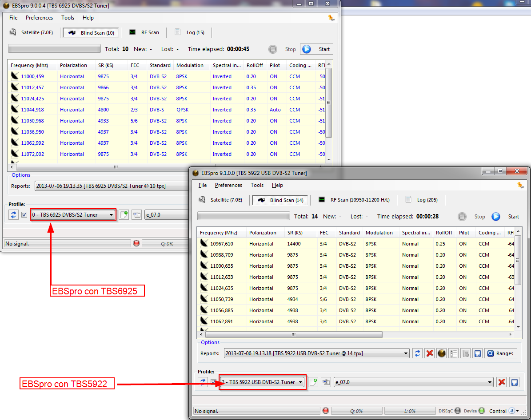Select the 11072,002 transponder row
The width and height of the screenshot is (531, 420).
166,154
